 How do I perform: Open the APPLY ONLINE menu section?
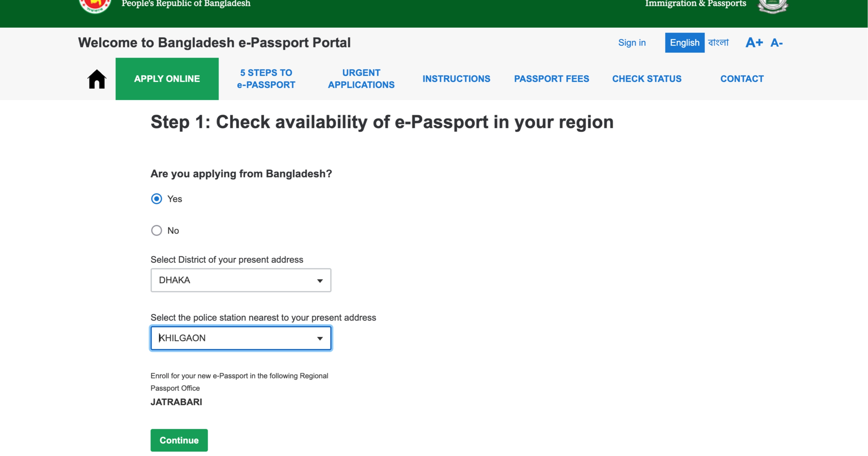tap(166, 79)
